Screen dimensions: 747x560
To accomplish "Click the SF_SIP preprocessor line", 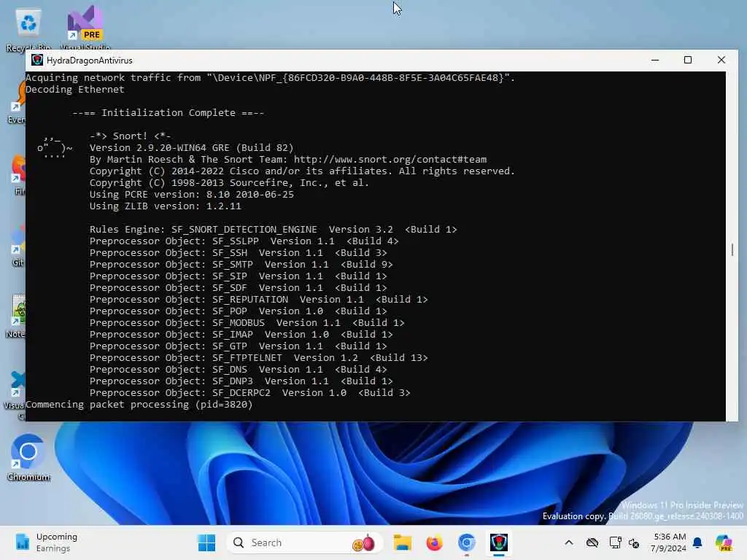I will [x=239, y=276].
